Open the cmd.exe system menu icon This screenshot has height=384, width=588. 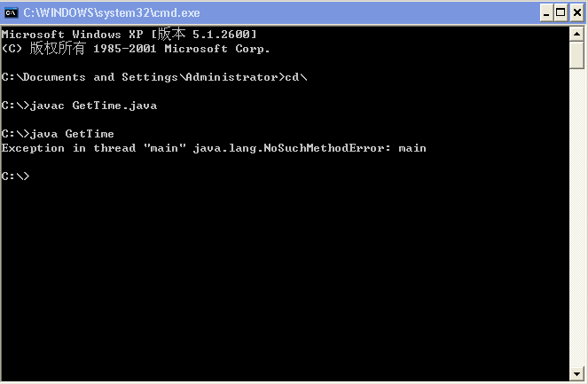pyautogui.click(x=12, y=13)
